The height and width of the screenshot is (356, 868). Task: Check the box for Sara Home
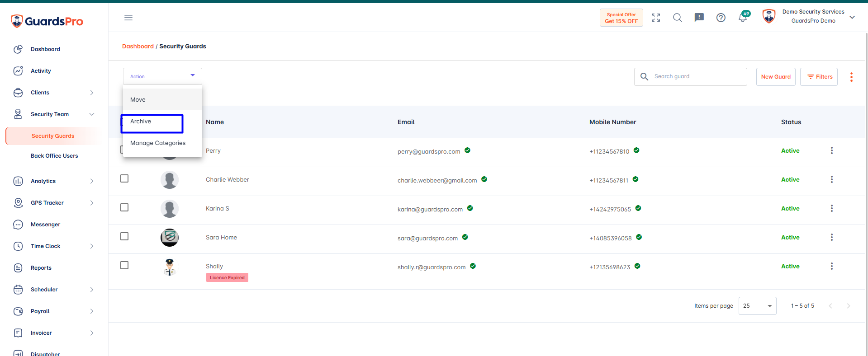pyautogui.click(x=124, y=236)
